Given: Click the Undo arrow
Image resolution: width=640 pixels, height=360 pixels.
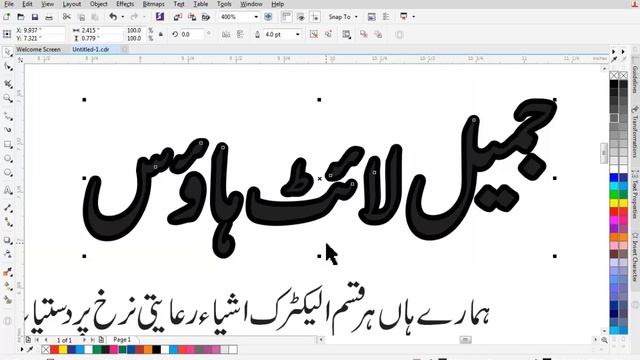Looking at the screenshot, I should point(113,17).
